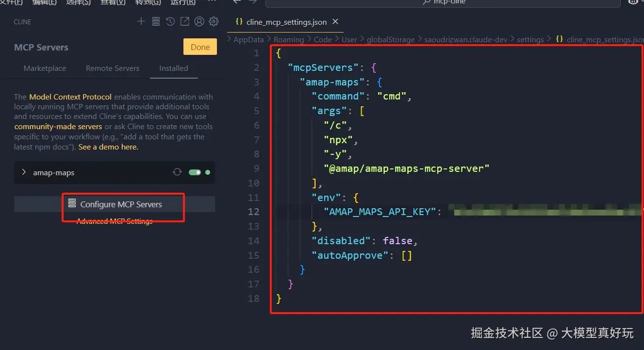Click the command center search box
Image resolution: width=644 pixels, height=350 pixels.
coord(443,2)
